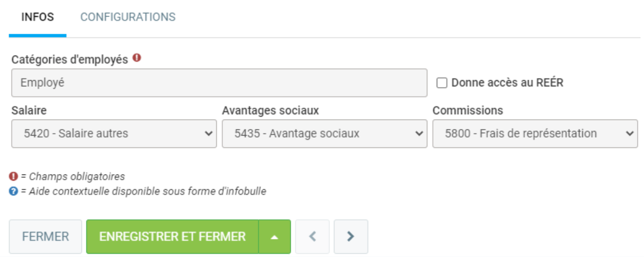
Task: Click the Commissions field label
Action: coord(468,110)
